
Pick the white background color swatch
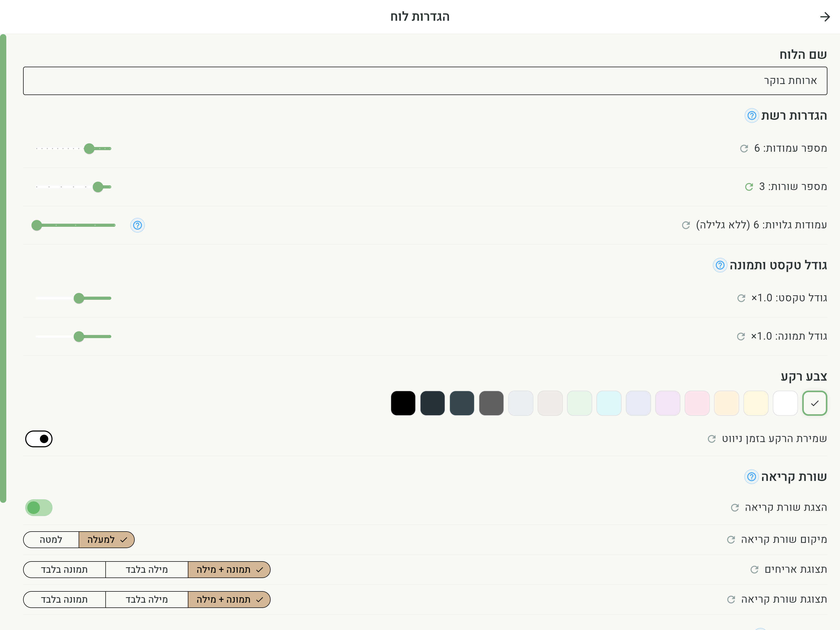point(785,403)
